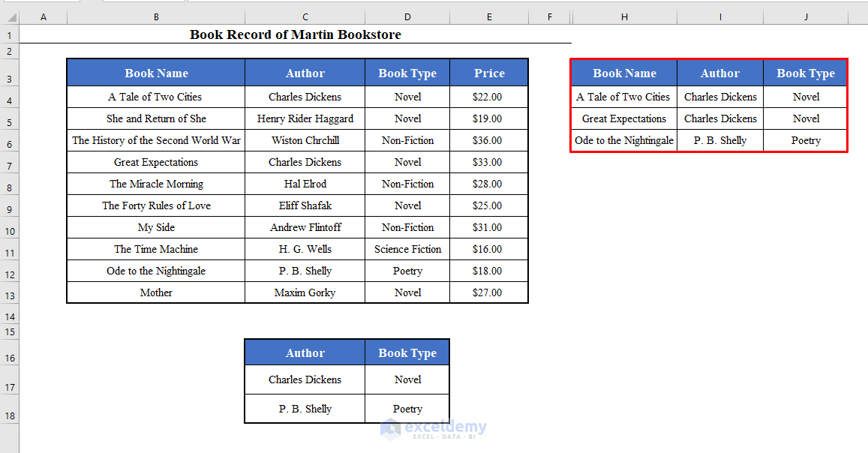Click the ExcelDemy watermark logo
868x453 pixels.
click(434, 430)
